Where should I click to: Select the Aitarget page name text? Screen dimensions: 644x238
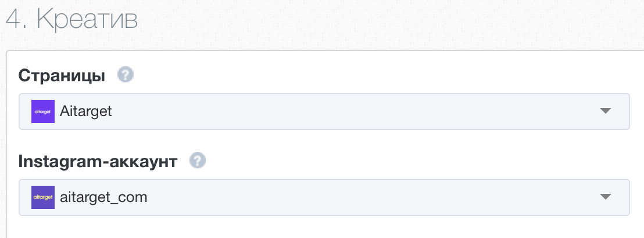click(x=86, y=111)
